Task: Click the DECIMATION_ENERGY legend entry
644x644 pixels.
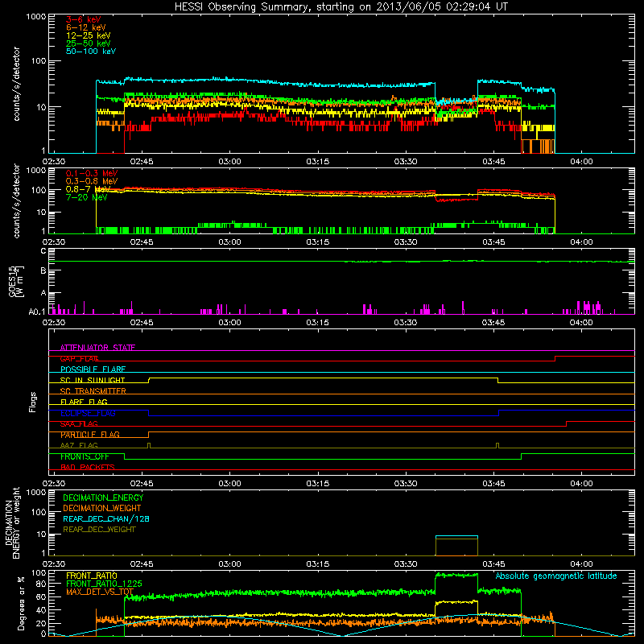Action: point(103,497)
